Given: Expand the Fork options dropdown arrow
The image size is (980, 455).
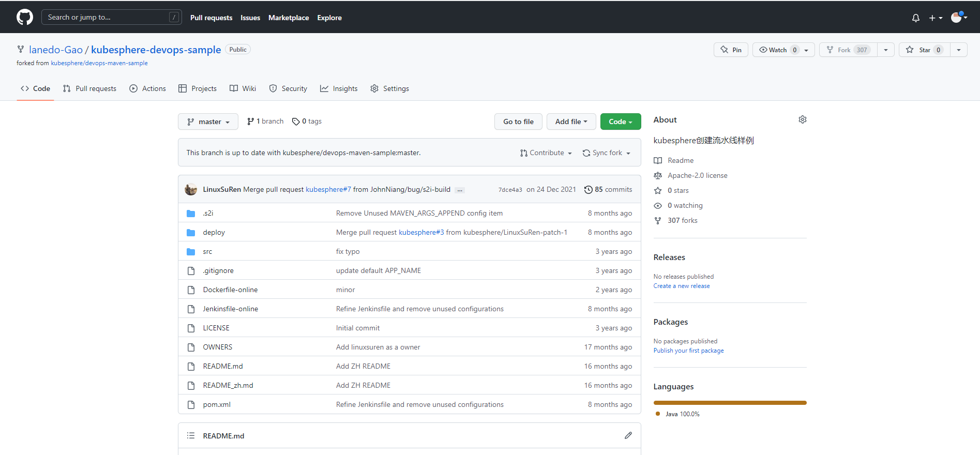Looking at the screenshot, I should coord(886,50).
